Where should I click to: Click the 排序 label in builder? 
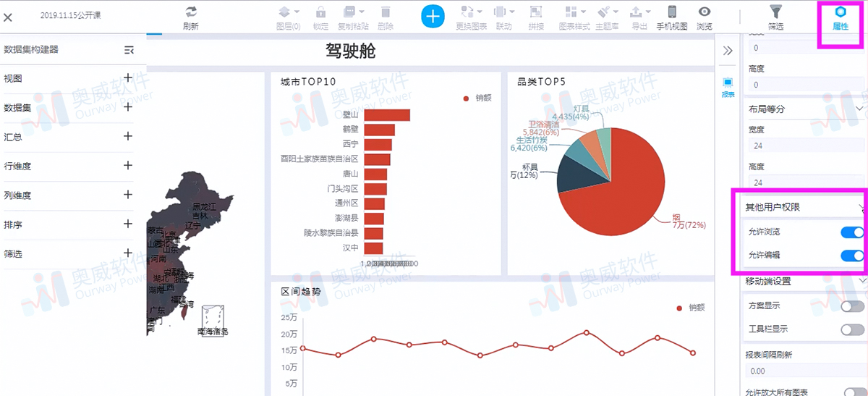click(x=13, y=225)
